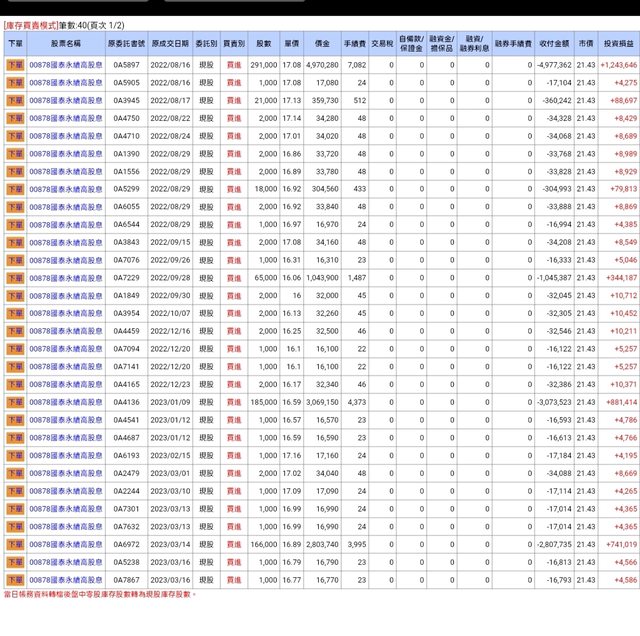Image resolution: width=640 pixels, height=636 pixels.
Task: Click the 原成交日期 column header
Action: coord(169,44)
